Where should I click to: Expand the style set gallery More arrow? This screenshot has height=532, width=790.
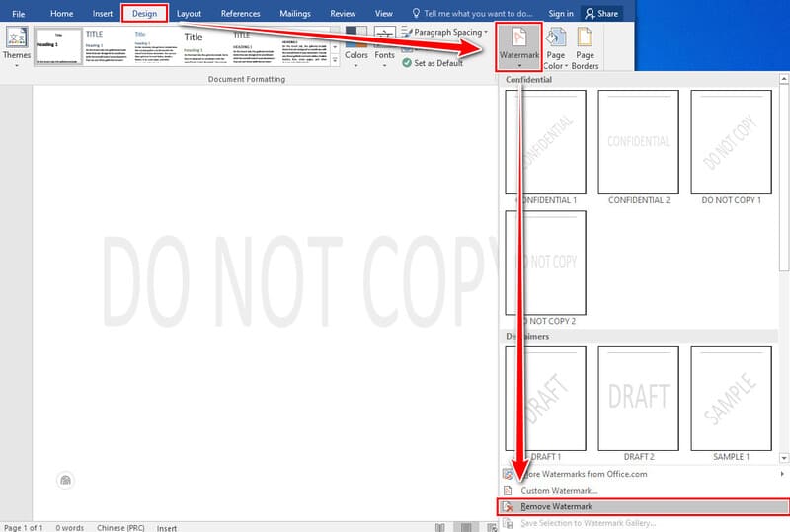click(335, 59)
